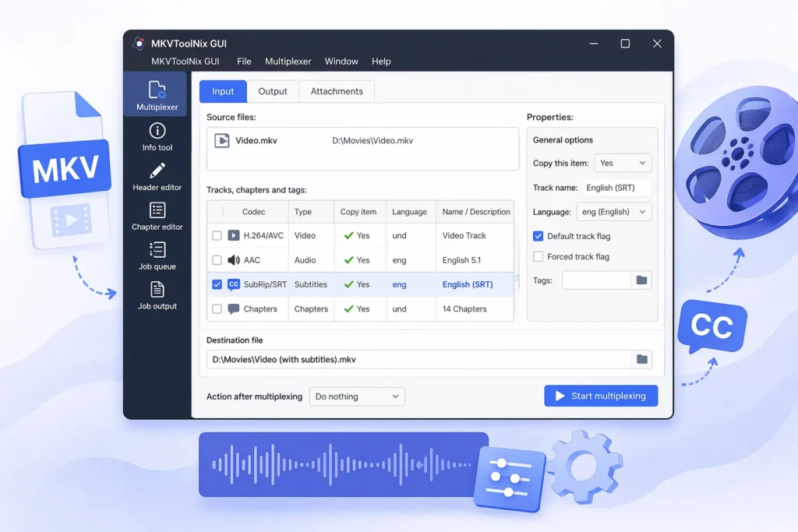Open the Chapter editor

pyautogui.click(x=157, y=217)
